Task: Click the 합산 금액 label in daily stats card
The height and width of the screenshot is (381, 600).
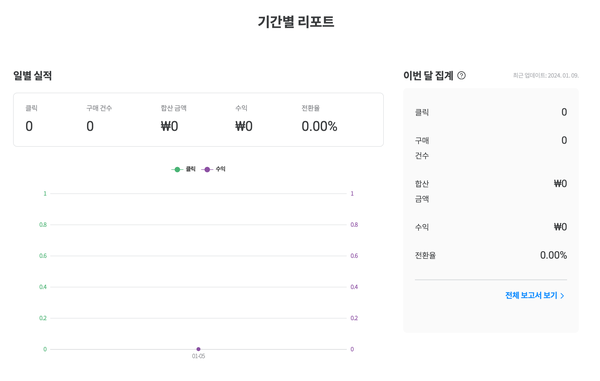Action: pyautogui.click(x=173, y=108)
